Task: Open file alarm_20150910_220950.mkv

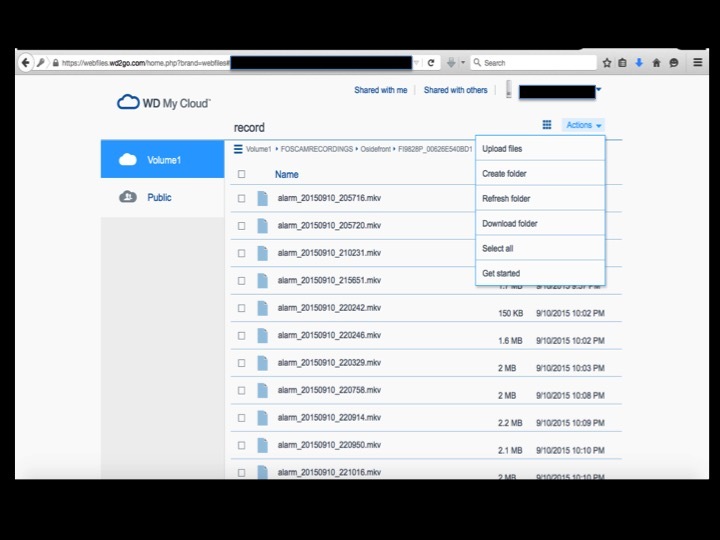Action: pos(329,445)
